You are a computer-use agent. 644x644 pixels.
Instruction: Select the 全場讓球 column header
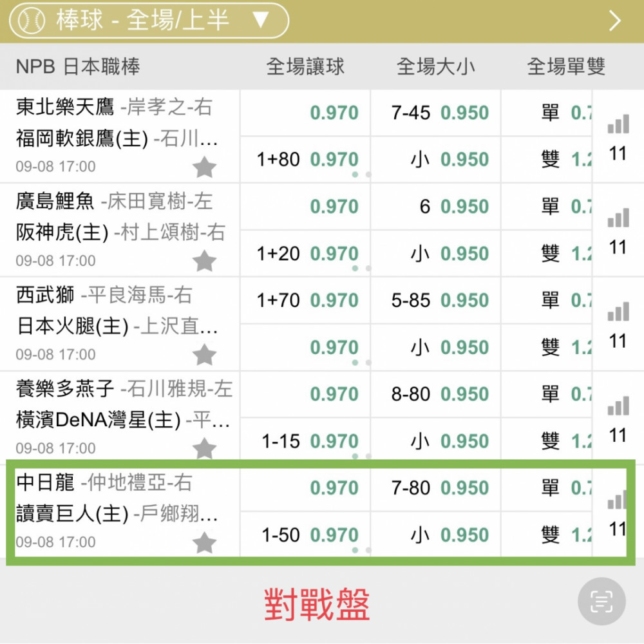tap(305, 66)
